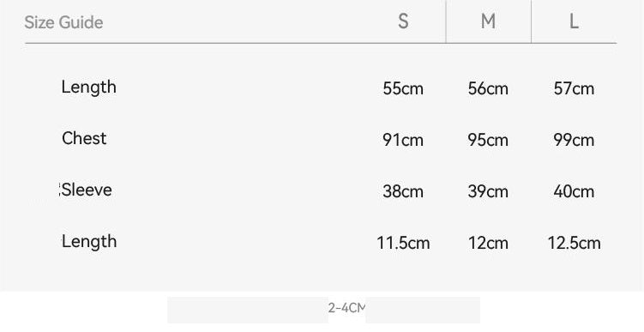The width and height of the screenshot is (644, 332).
Task: Click the 55cm length value for S
Action: (403, 88)
